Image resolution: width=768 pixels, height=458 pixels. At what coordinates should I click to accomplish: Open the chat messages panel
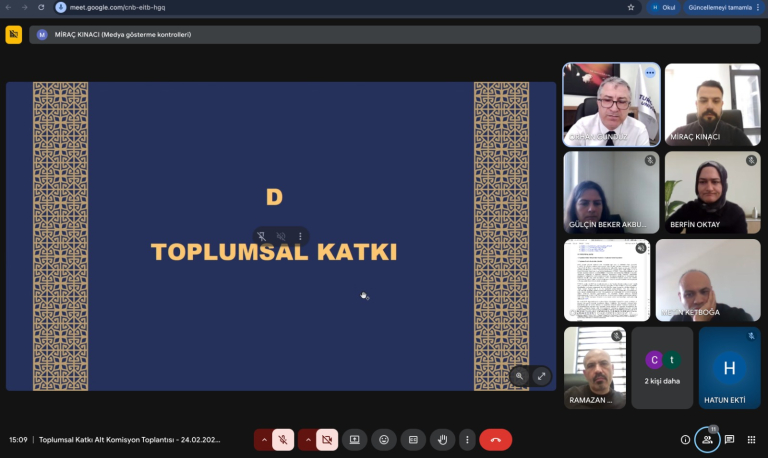click(x=729, y=439)
